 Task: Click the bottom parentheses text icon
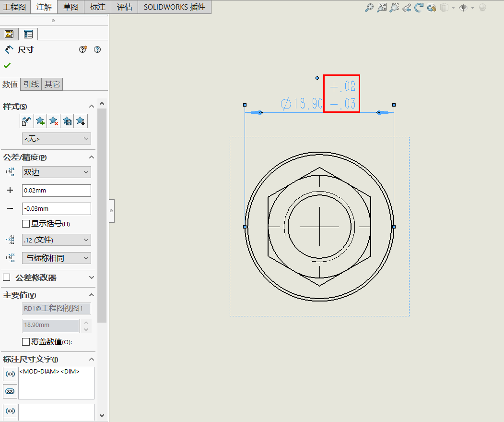10,411
